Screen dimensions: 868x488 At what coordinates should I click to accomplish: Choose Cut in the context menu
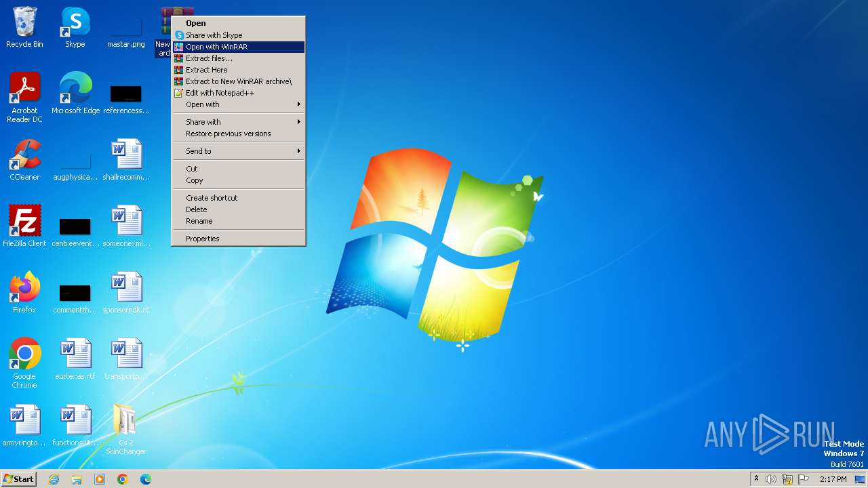pyautogui.click(x=238, y=169)
